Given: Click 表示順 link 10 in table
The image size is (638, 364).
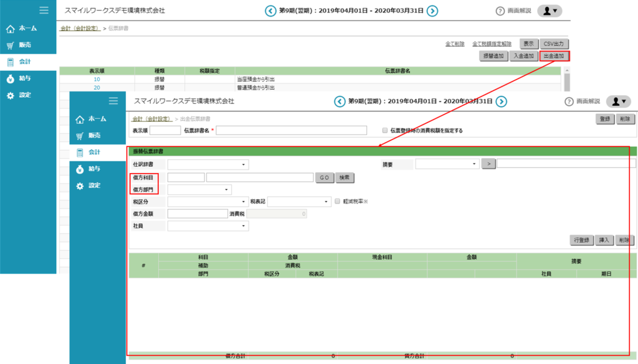Looking at the screenshot, I should tap(97, 79).
